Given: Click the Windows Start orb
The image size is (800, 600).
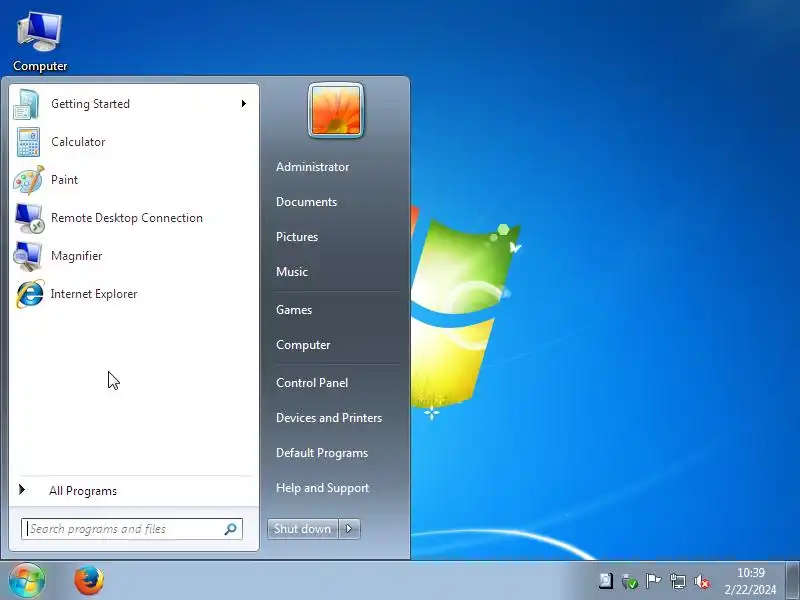Looking at the screenshot, I should (27, 581).
